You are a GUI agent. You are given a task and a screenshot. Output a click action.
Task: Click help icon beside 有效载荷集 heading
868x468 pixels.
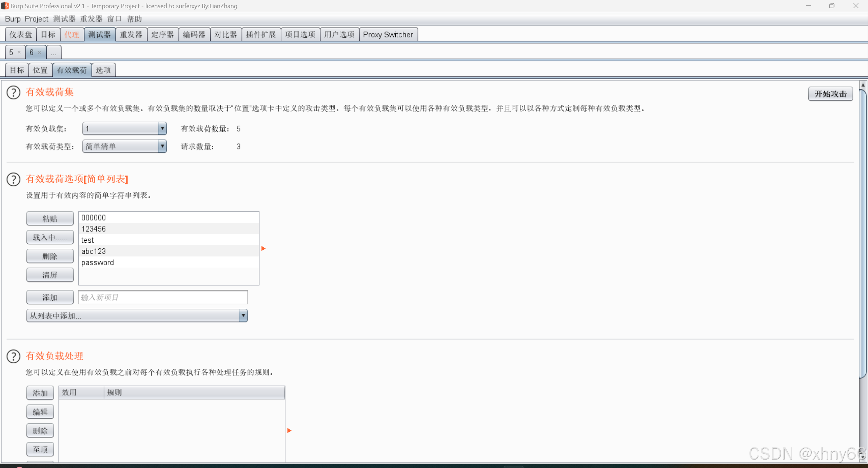(14, 93)
